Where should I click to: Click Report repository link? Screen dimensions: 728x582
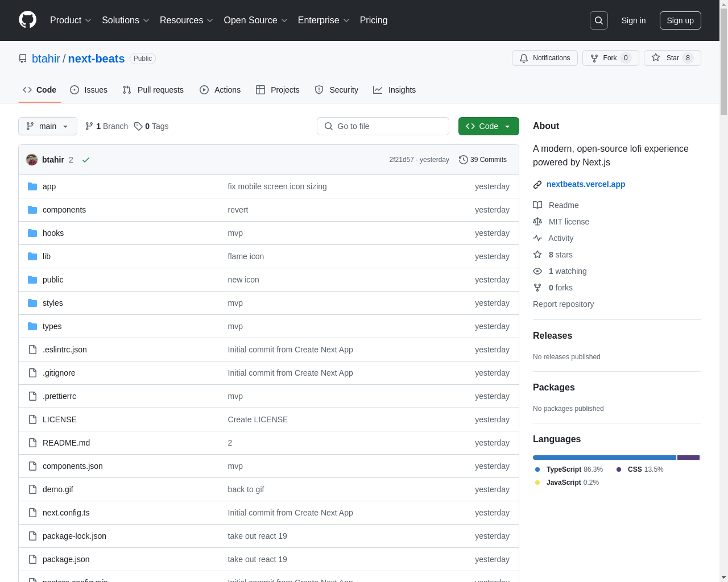point(563,304)
